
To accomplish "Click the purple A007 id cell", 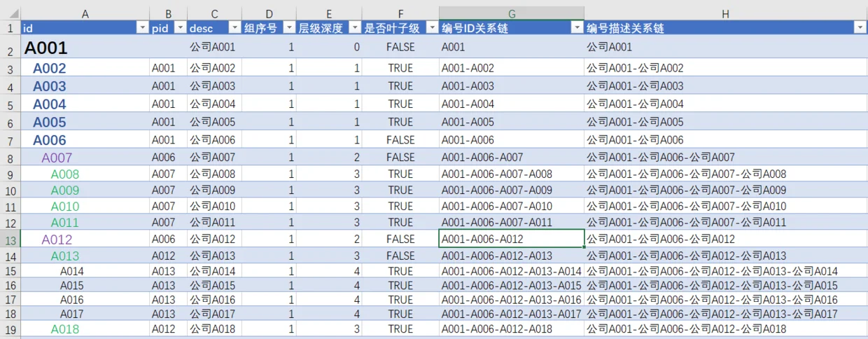I will [85, 158].
